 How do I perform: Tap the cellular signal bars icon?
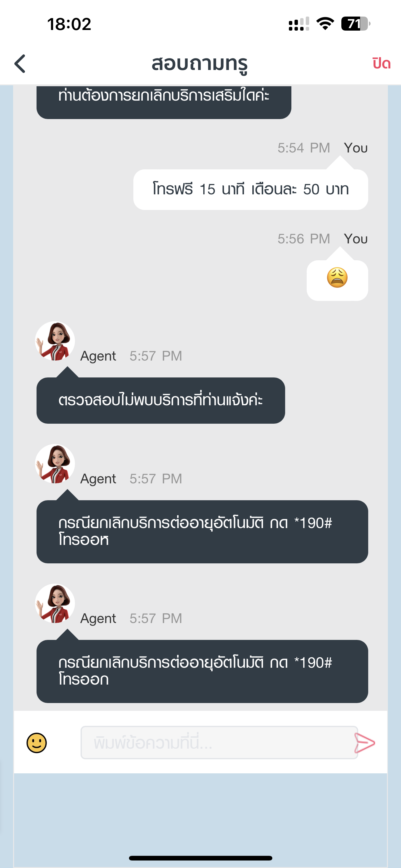[x=299, y=24]
